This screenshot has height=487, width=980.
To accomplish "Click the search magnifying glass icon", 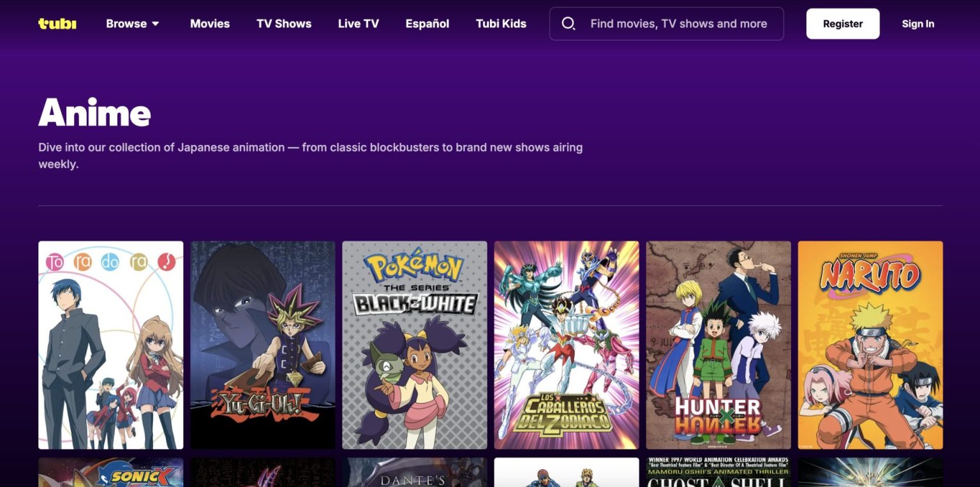I will pos(568,24).
